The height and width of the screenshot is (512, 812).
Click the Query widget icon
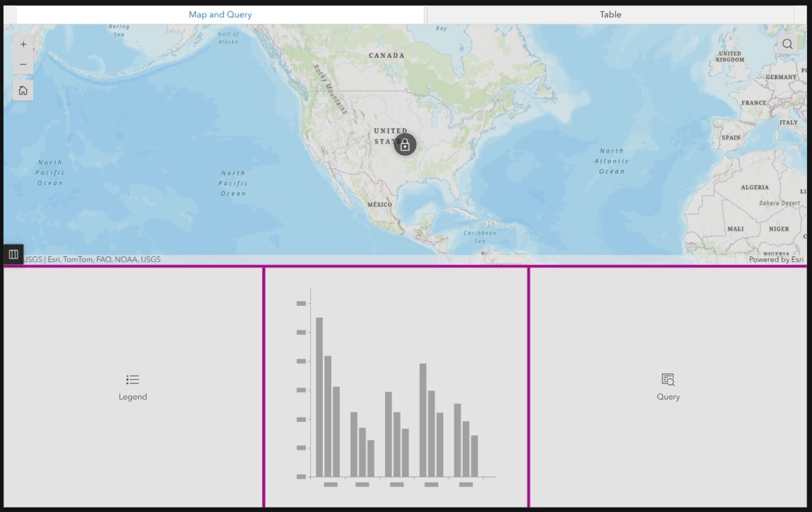click(x=668, y=379)
